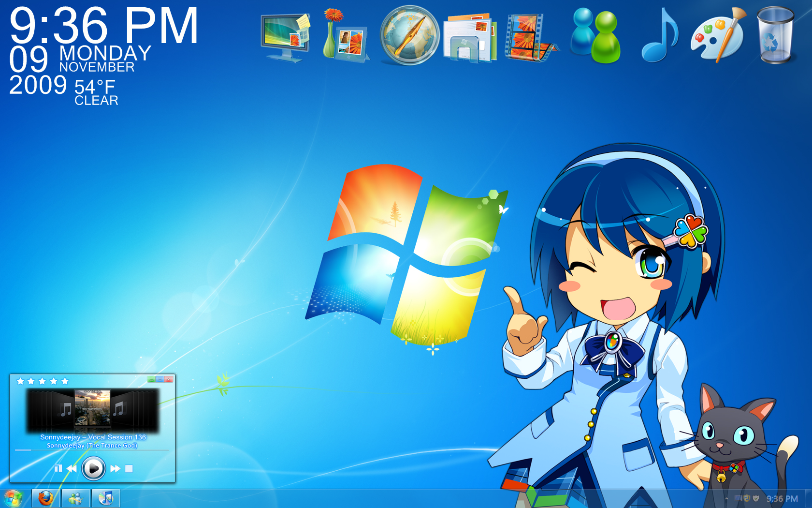Launch the Paint palette dock icon
The height and width of the screenshot is (508, 812).
click(x=718, y=35)
